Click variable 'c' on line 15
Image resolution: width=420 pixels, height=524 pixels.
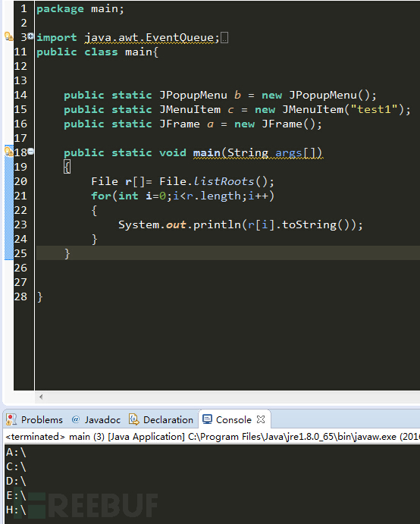[230, 110]
